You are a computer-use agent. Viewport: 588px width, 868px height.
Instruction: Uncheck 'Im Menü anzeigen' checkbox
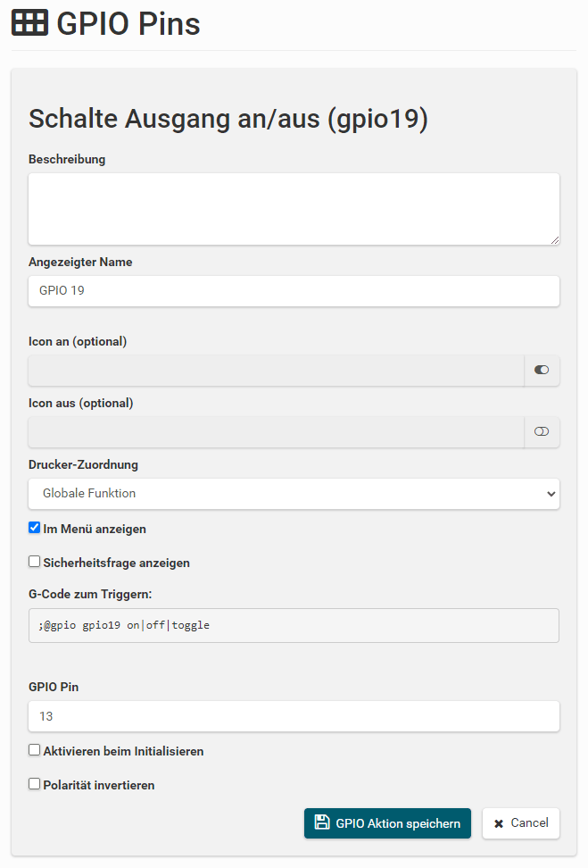(x=34, y=528)
